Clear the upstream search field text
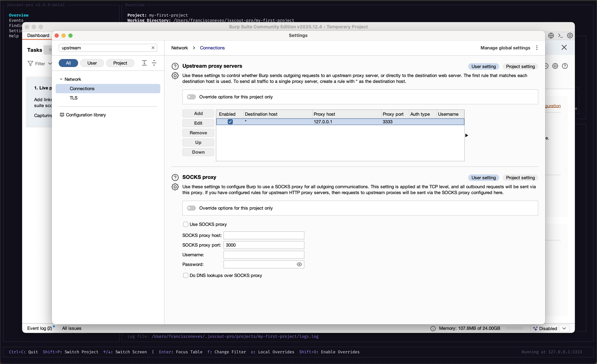This screenshot has height=364, width=597. coord(153,48)
